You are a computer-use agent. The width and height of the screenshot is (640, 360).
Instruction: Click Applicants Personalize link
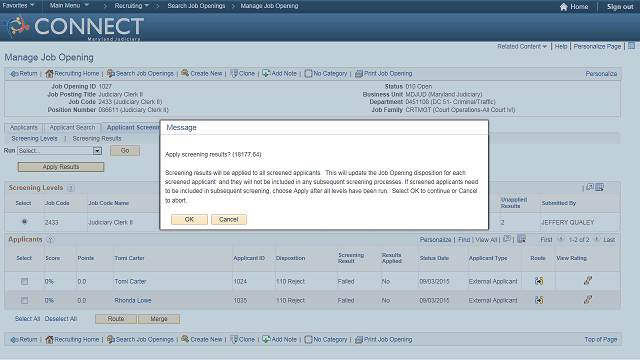point(435,240)
